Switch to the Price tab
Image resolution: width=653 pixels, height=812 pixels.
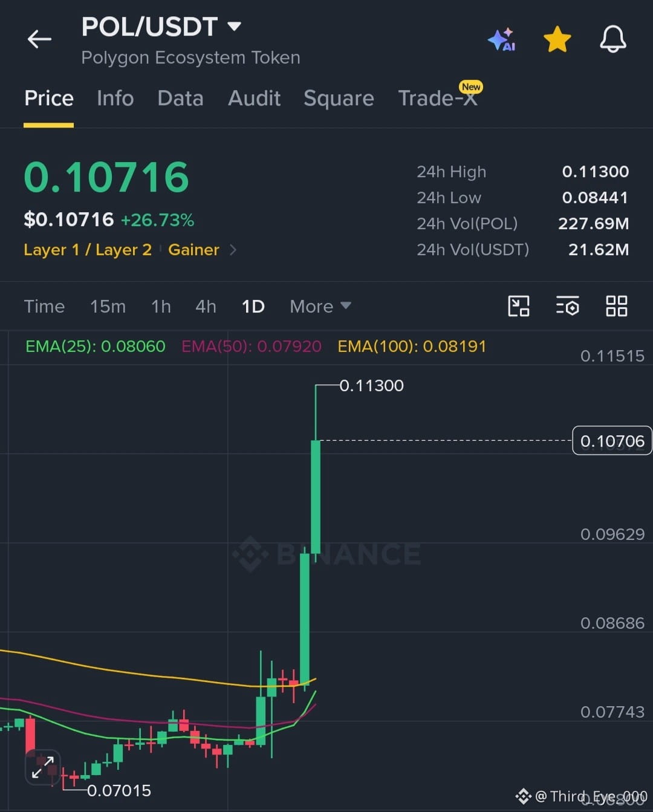(49, 98)
